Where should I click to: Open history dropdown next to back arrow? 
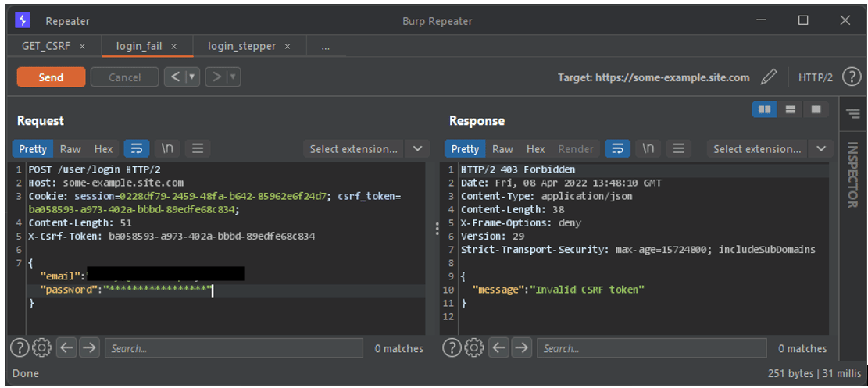point(192,77)
